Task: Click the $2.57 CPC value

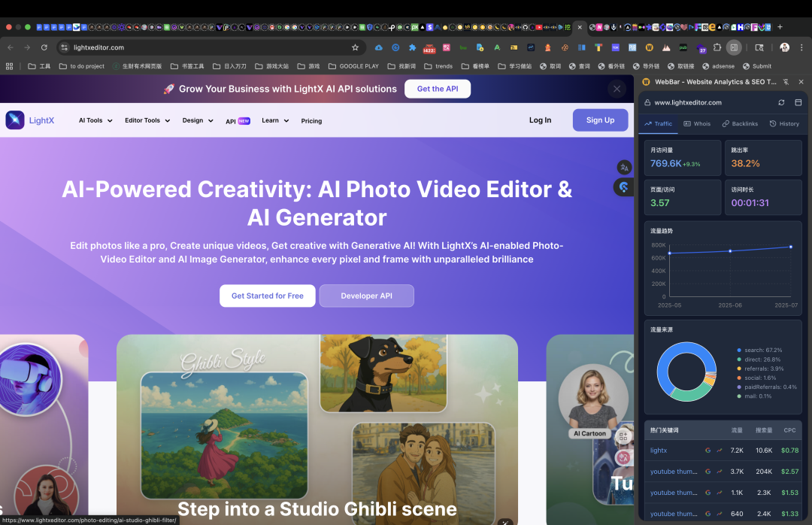Action: pos(789,472)
